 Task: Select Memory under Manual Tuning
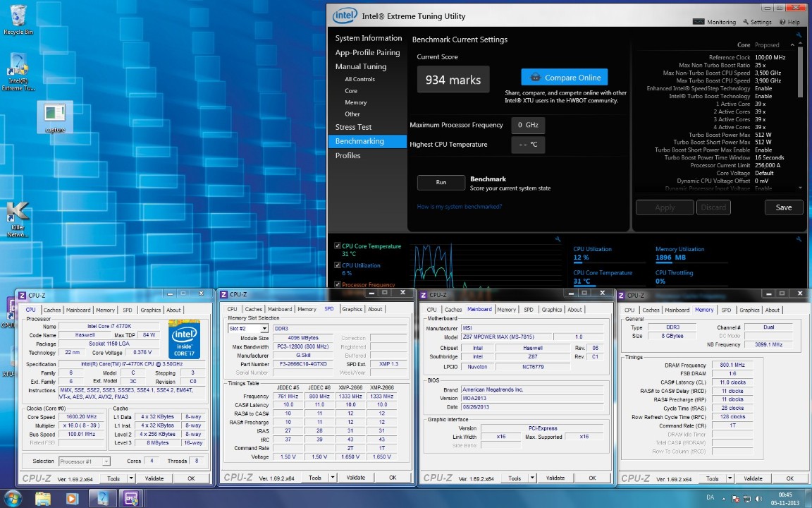point(355,102)
